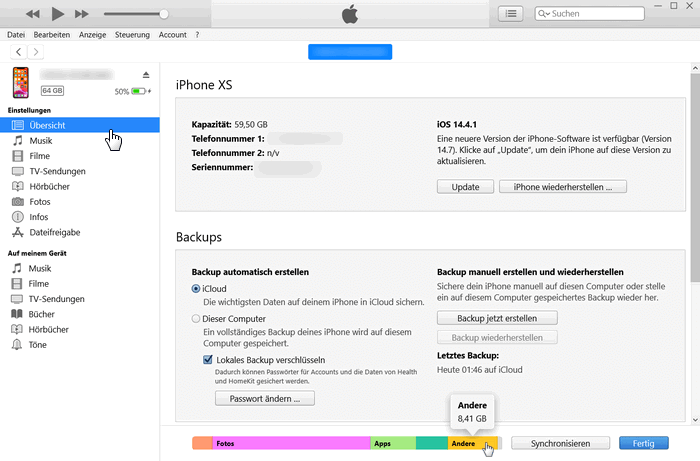The width and height of the screenshot is (700, 461).
Task: Click the vertical scrollbar thumb
Action: [x=695, y=178]
